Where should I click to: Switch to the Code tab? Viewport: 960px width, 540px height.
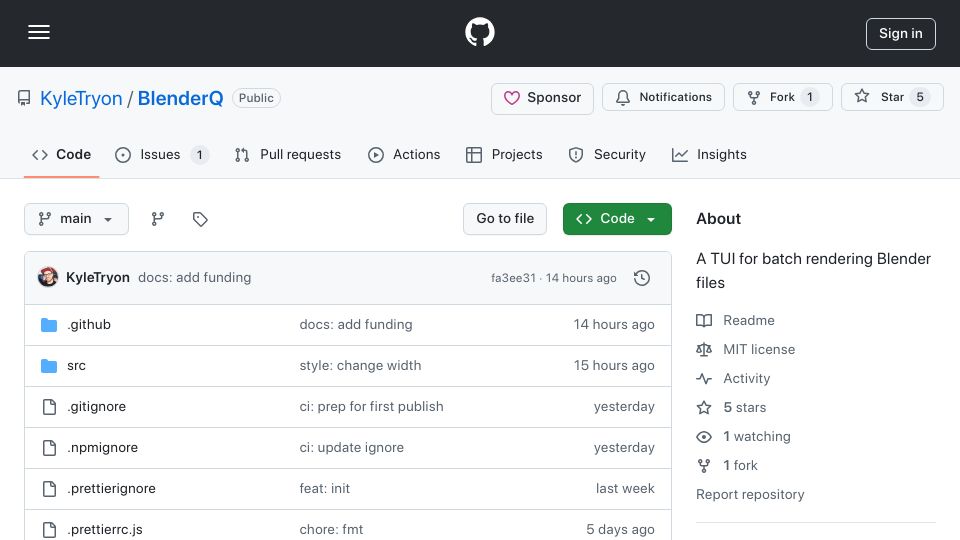click(61, 155)
